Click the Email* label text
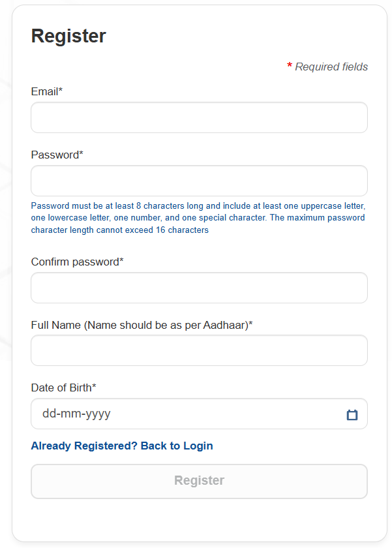This screenshot has width=392, height=548. pos(47,92)
